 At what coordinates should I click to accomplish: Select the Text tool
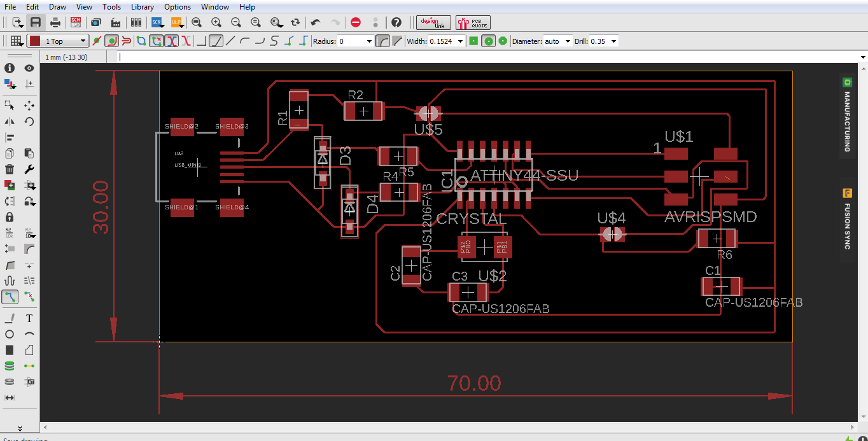[x=29, y=318]
